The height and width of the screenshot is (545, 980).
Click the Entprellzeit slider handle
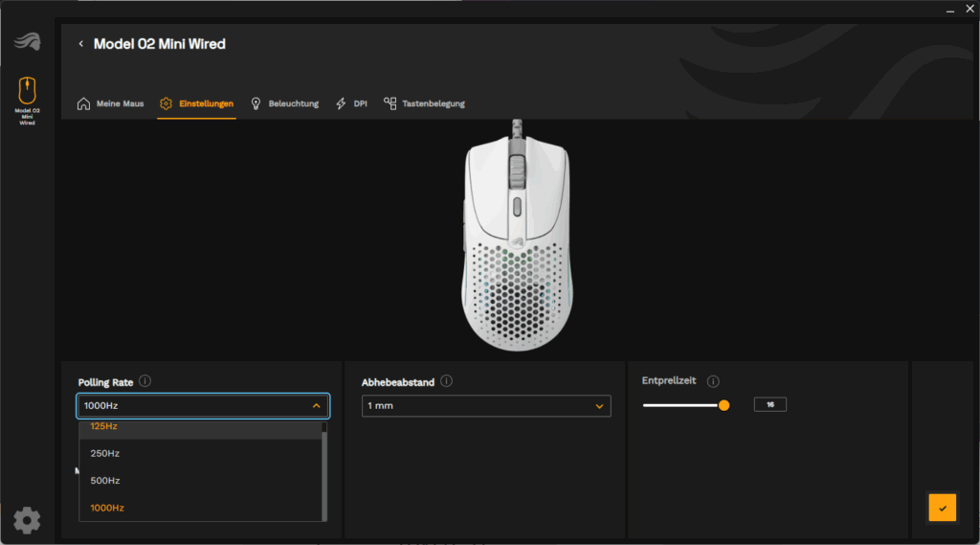tap(724, 405)
